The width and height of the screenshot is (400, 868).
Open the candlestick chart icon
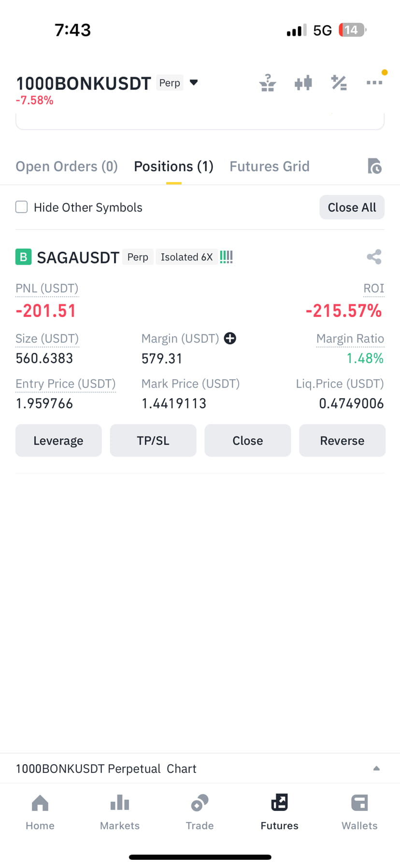click(303, 83)
